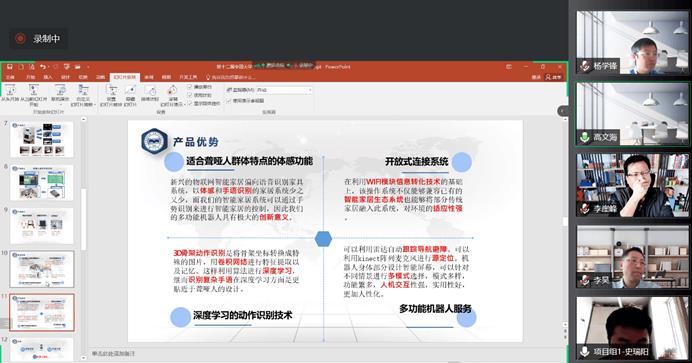
Task: Open Customize Quick Access Toolbar dropdown
Action: (88, 67)
